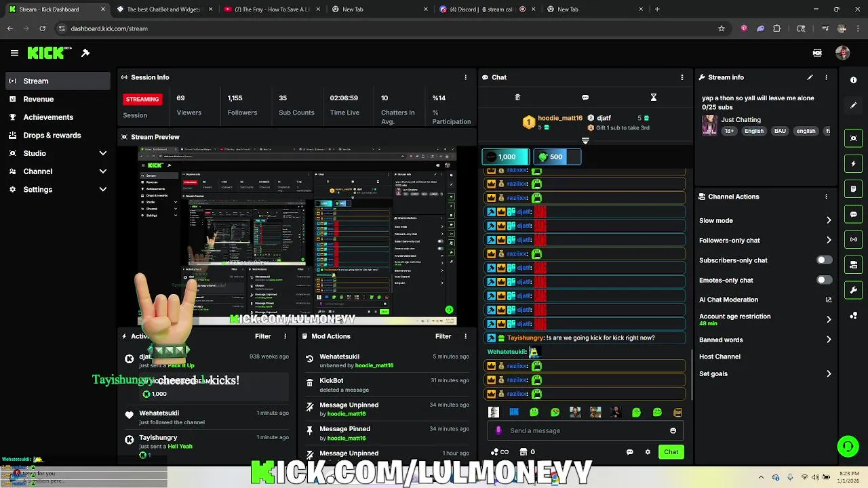
Task: Open Slow mode options arrow
Action: [x=829, y=220]
